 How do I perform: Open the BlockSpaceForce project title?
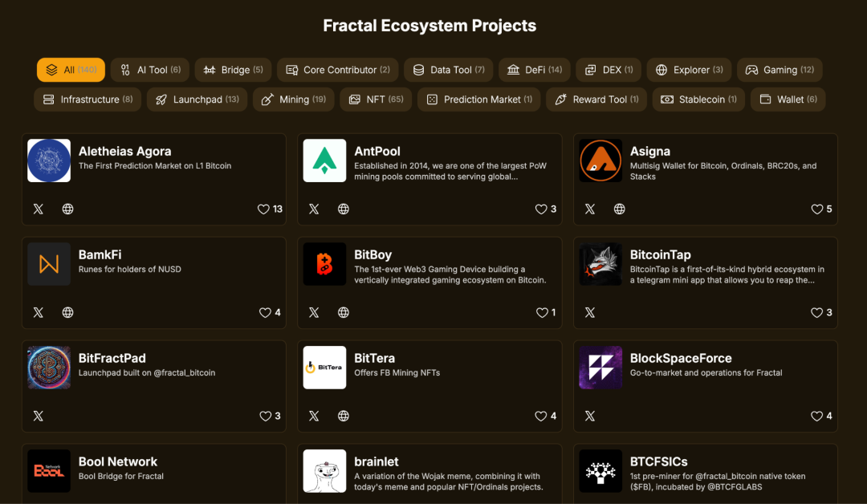(x=681, y=358)
